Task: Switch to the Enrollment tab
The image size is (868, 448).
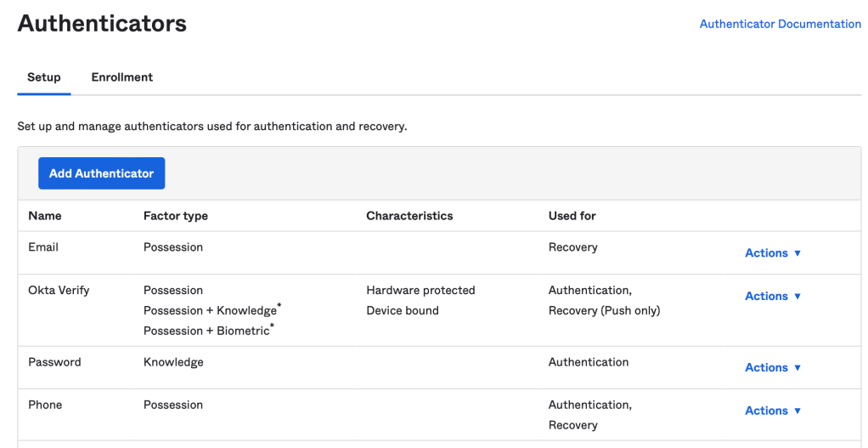Action: tap(121, 77)
